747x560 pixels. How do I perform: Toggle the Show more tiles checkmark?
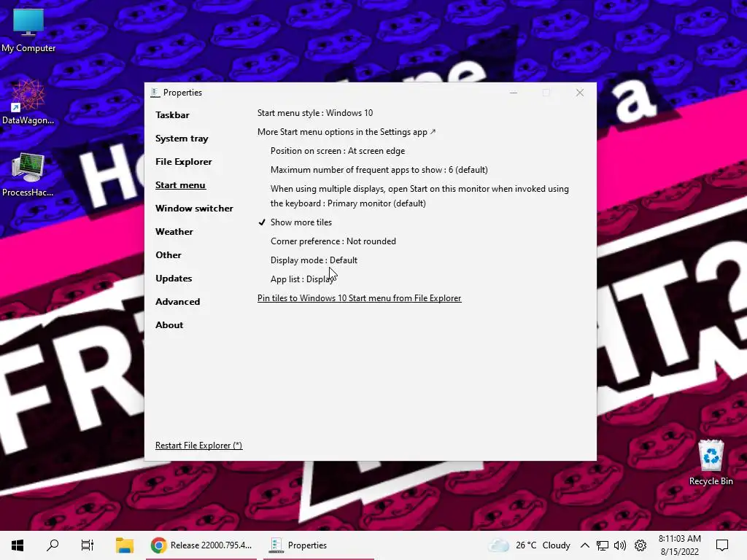point(295,222)
